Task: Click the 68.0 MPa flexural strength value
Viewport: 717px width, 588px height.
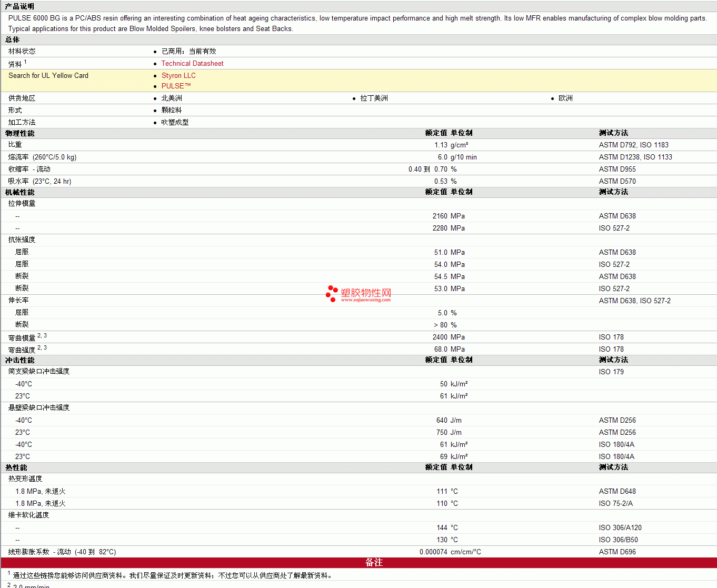Action: pos(450,349)
